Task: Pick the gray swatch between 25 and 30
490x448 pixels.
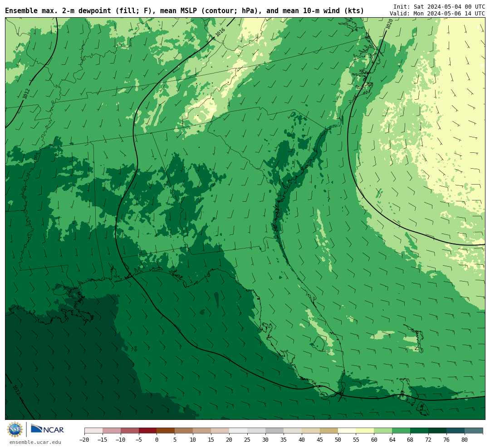Action: [x=256, y=431]
